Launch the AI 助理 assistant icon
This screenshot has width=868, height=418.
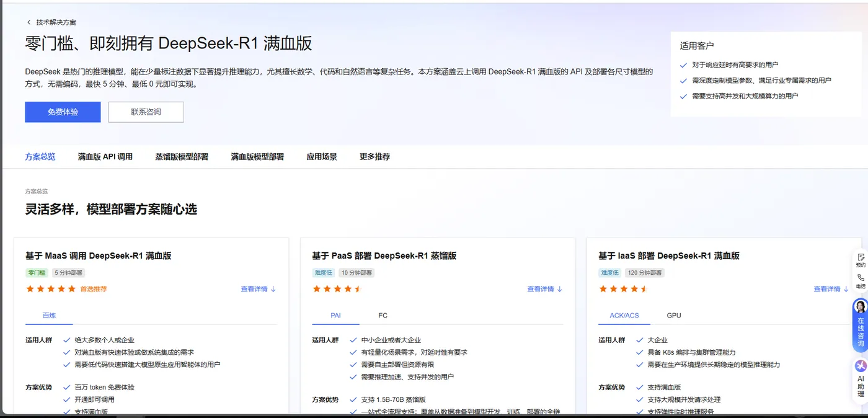(861, 367)
